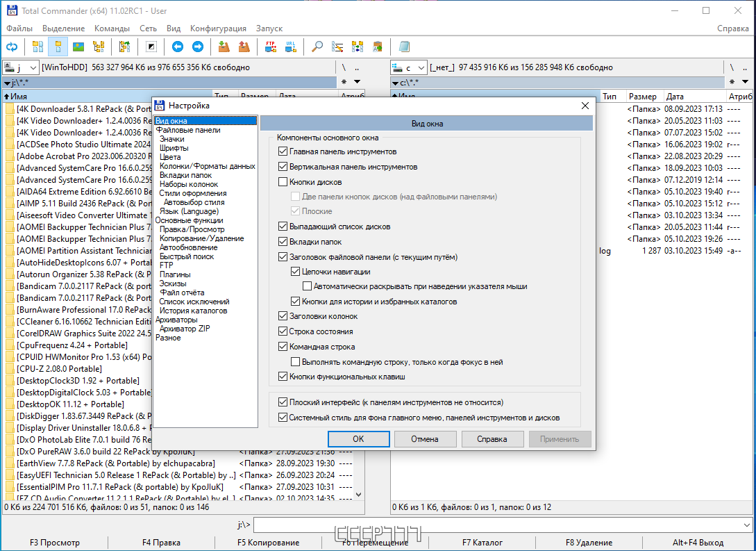Open the Файлы menu
The image size is (756, 551).
tap(19, 28)
